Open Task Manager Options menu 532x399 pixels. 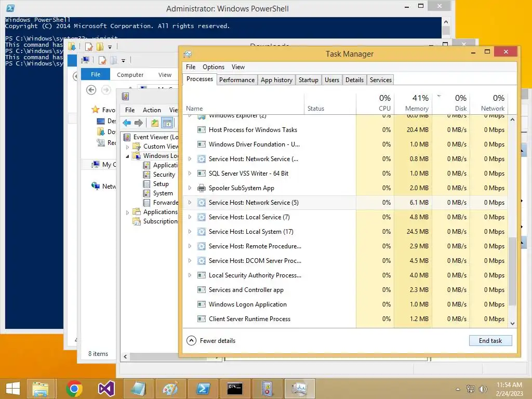[214, 67]
